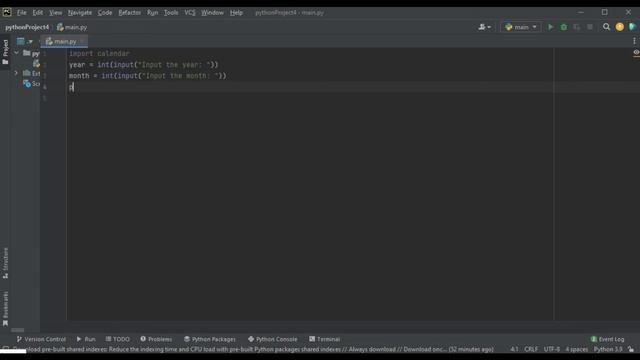Open the Tools menu
This screenshot has width=640, height=360.
coord(171,13)
